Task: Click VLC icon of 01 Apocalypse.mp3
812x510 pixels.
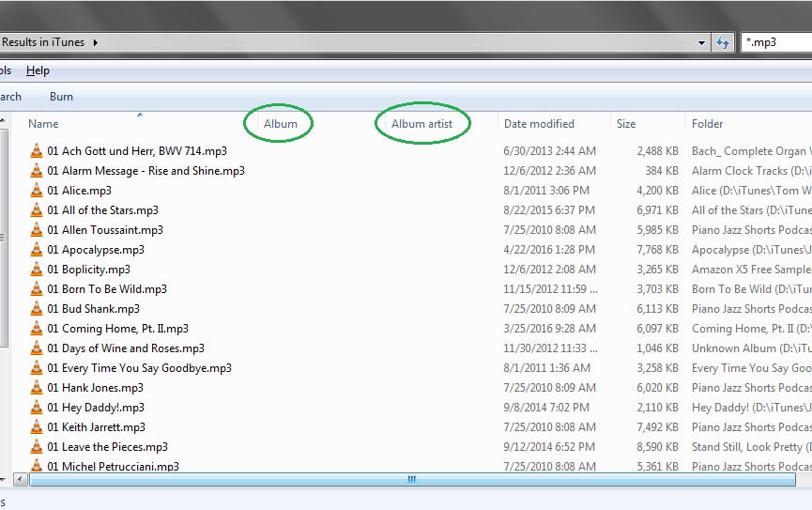Action: click(37, 249)
